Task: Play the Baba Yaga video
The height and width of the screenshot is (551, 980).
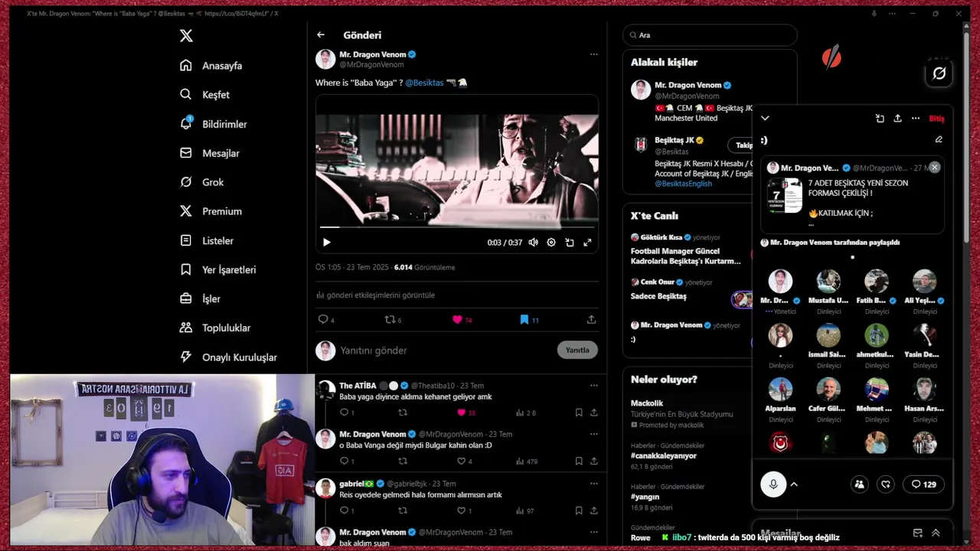Action: point(327,243)
